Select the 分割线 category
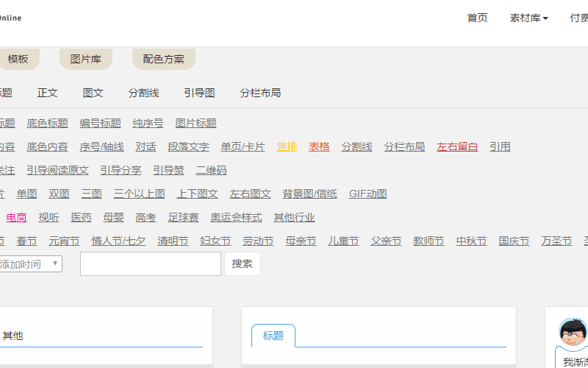 [143, 93]
